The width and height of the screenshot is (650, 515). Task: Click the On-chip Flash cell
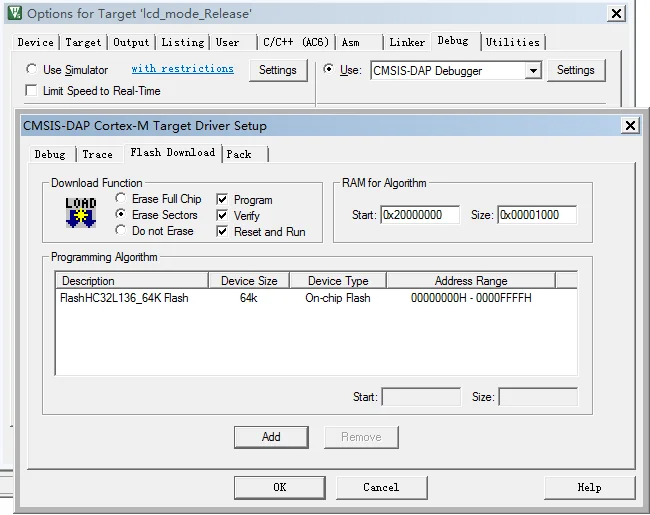click(x=337, y=298)
